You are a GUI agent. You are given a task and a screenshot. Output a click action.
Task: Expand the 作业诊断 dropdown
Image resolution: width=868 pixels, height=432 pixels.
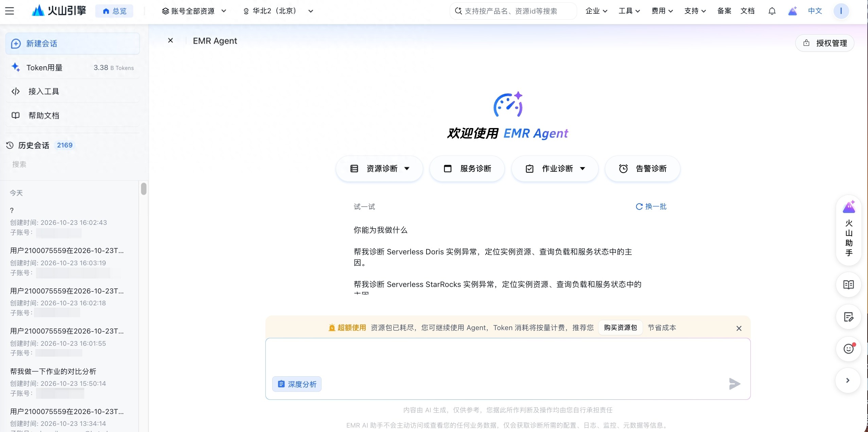point(555,169)
